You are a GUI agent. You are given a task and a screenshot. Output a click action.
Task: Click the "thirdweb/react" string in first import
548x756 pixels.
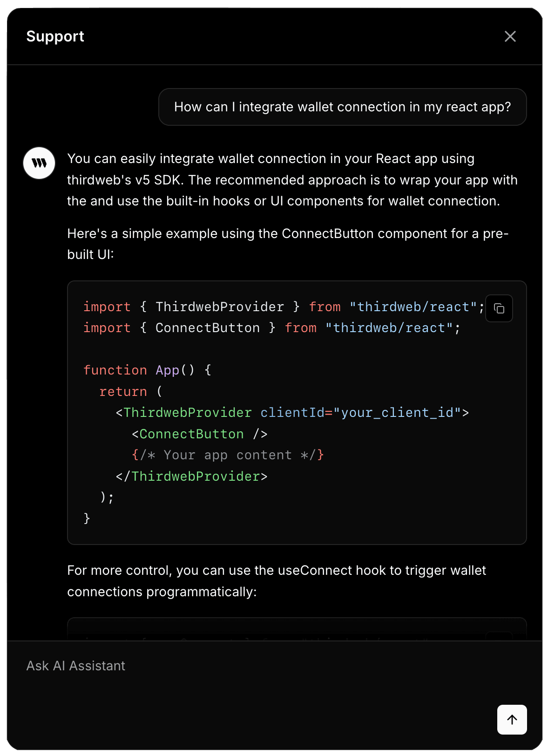(413, 307)
